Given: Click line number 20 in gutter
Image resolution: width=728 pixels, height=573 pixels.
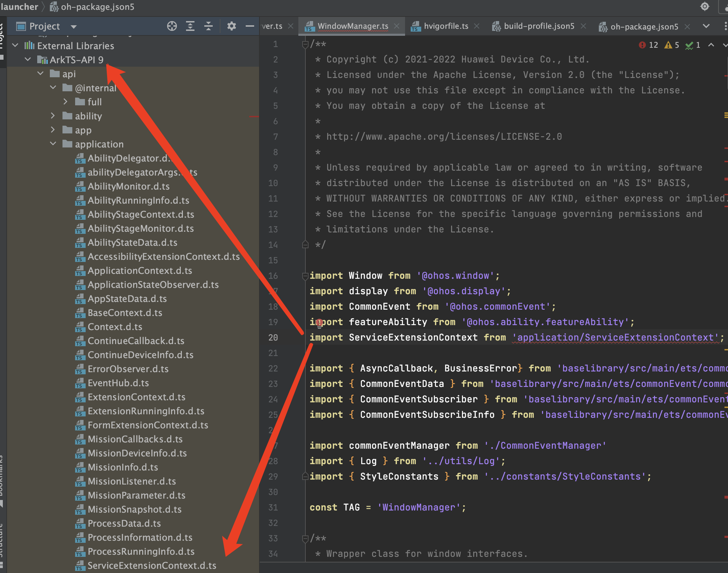Looking at the screenshot, I should (273, 337).
